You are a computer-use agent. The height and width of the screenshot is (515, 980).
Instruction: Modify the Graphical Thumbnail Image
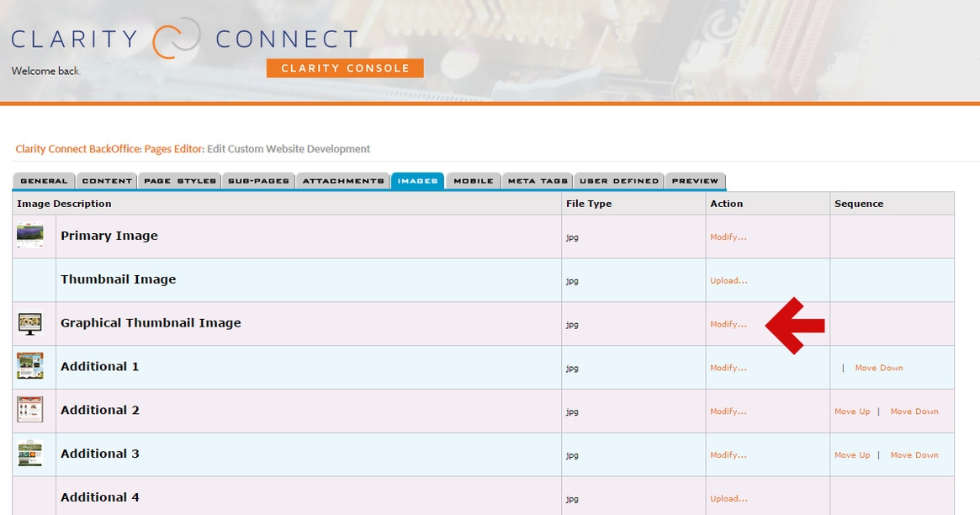728,325
